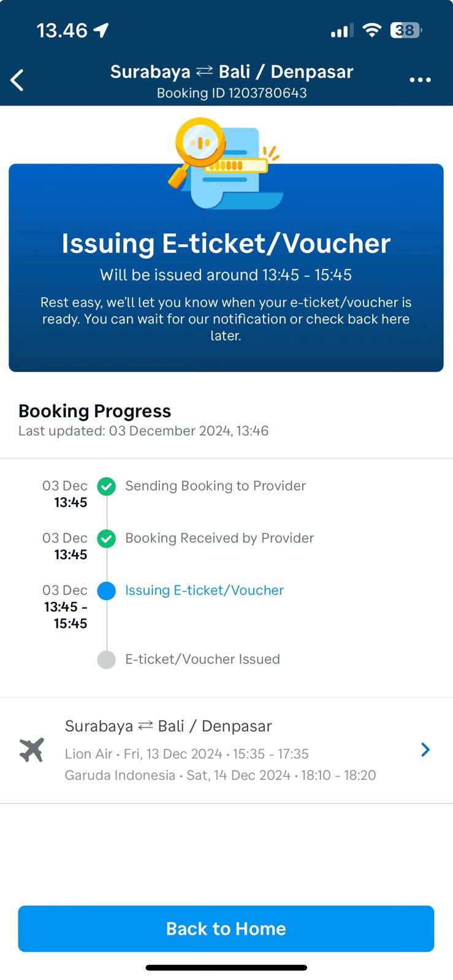This screenshot has width=453, height=980.
Task: Tap the Booking ID 1203780643 text
Action: click(x=232, y=93)
